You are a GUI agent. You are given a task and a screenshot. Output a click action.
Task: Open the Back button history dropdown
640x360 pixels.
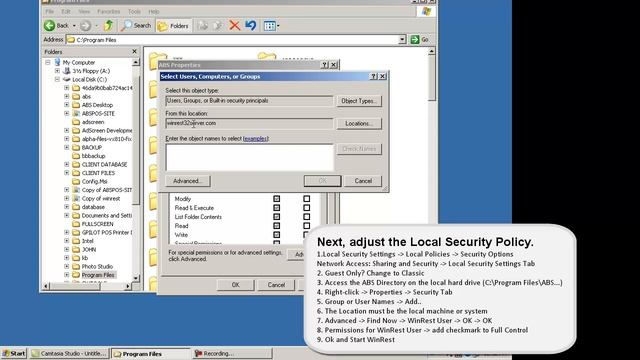(74, 26)
